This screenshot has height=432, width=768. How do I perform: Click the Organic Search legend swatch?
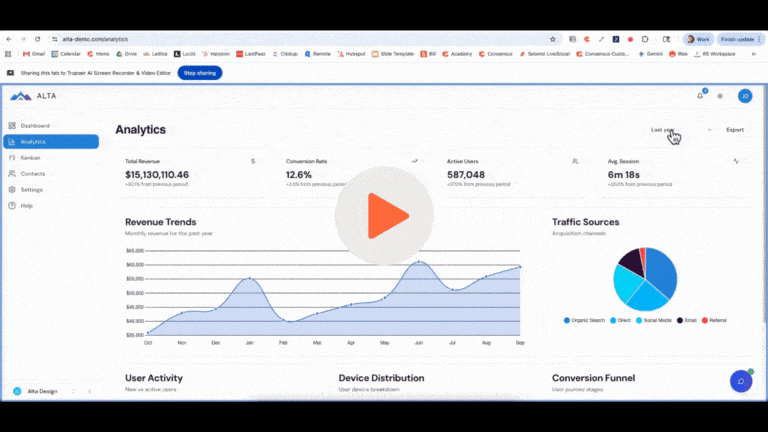pyautogui.click(x=567, y=320)
